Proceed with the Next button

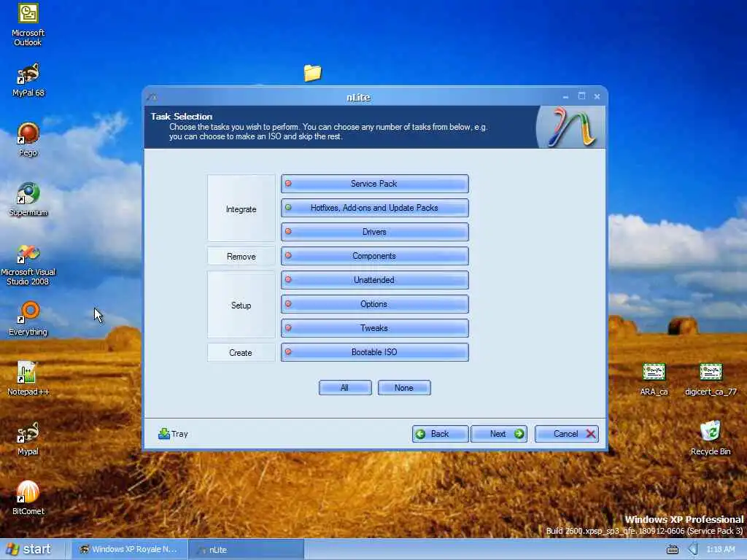(499, 434)
